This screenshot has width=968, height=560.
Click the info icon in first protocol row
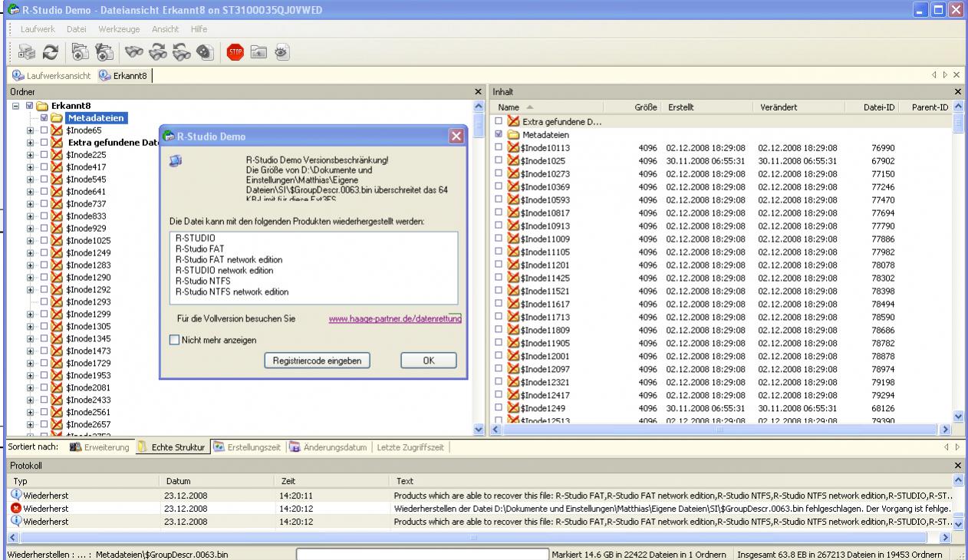click(16, 495)
